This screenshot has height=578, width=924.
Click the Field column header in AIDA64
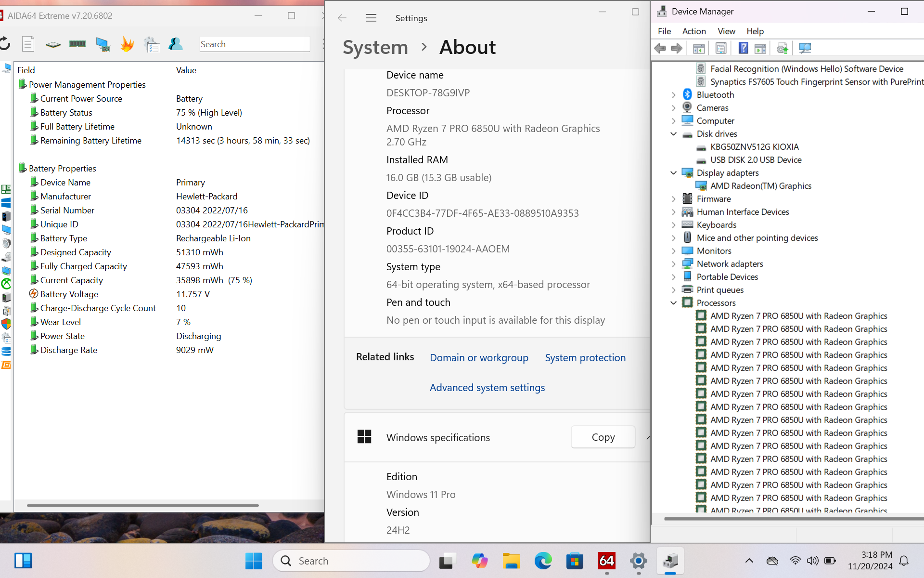(x=93, y=70)
